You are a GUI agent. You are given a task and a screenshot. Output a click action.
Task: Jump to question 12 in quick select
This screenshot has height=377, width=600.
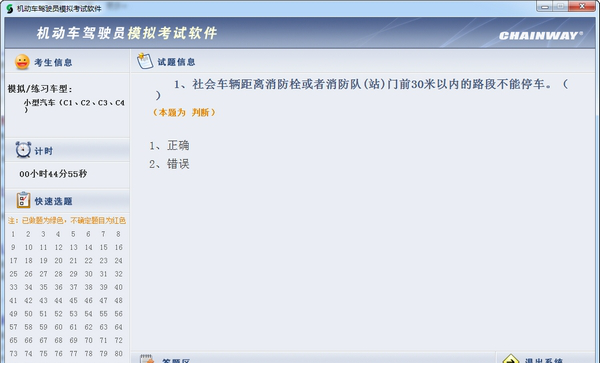tap(58, 247)
